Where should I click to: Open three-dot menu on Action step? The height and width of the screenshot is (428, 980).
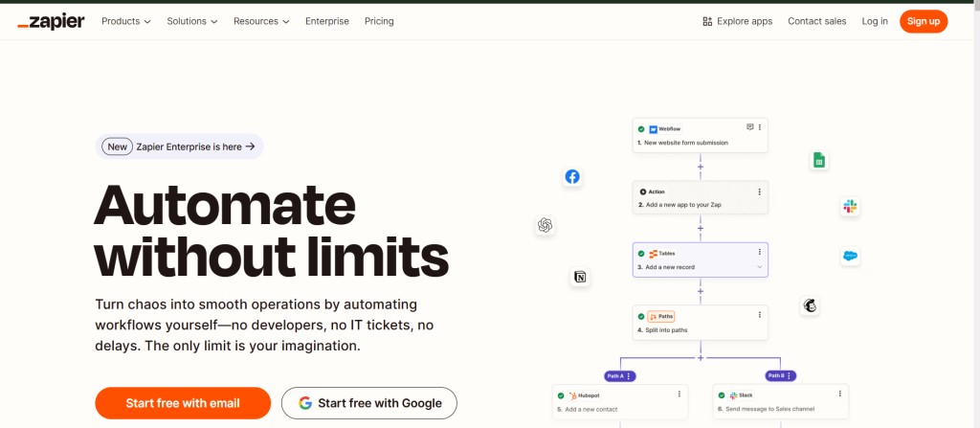(760, 191)
